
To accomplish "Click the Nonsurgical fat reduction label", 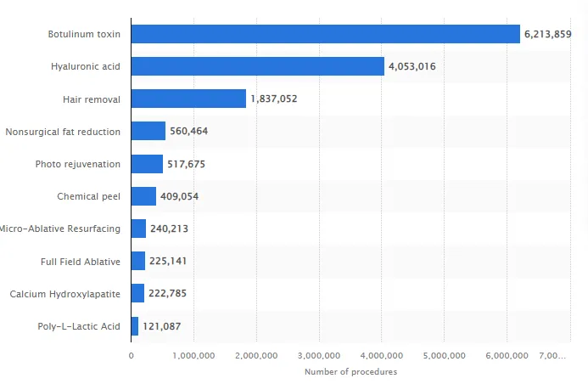I will pos(63,132).
